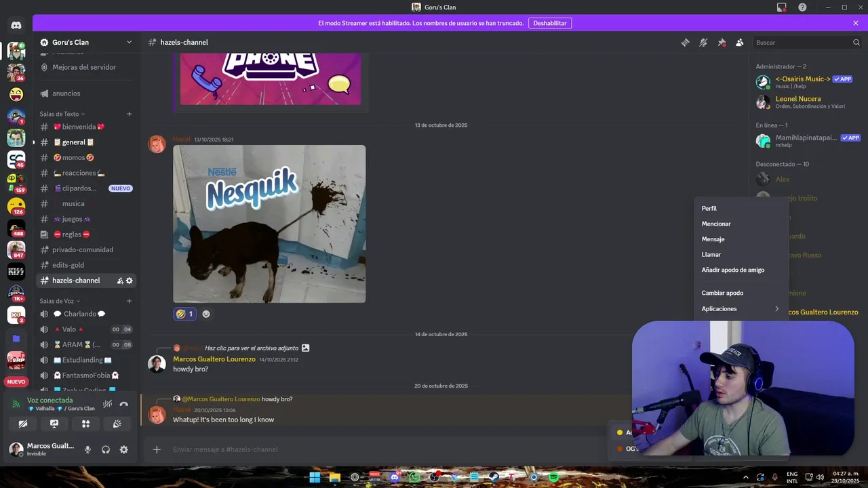Mute microphone in user panel
The image size is (868, 488).
point(87,449)
